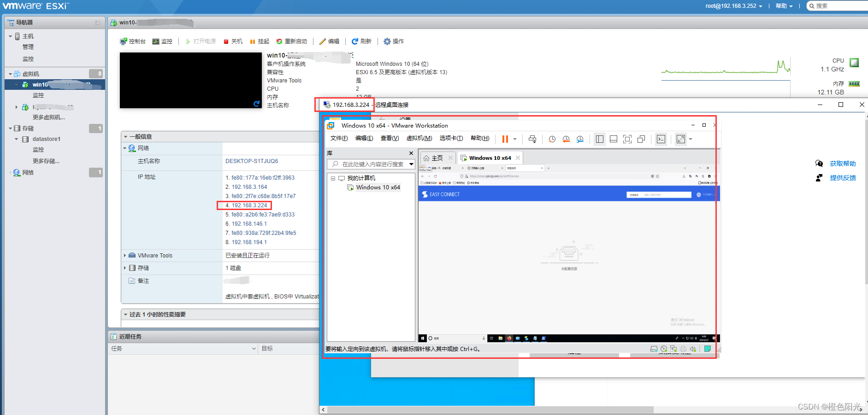Open the library search dropdown arrow
Screen dimensions: 868x415
pos(411,164)
